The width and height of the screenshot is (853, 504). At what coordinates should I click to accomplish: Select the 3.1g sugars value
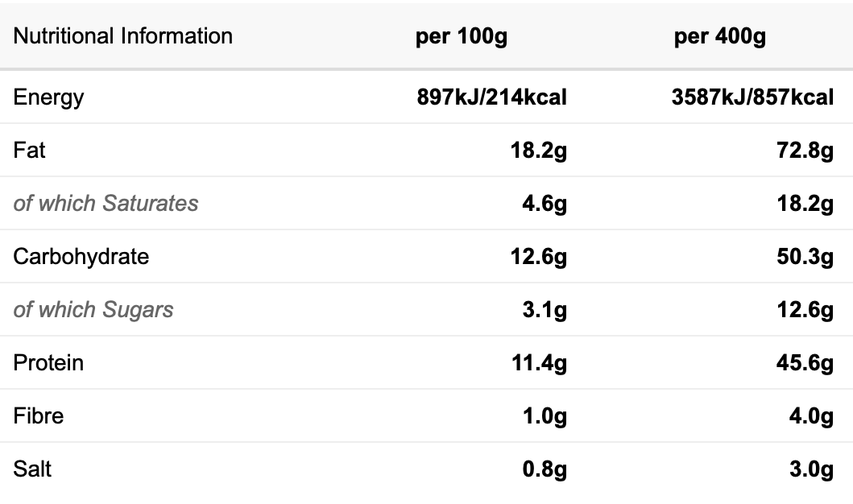pos(545,311)
